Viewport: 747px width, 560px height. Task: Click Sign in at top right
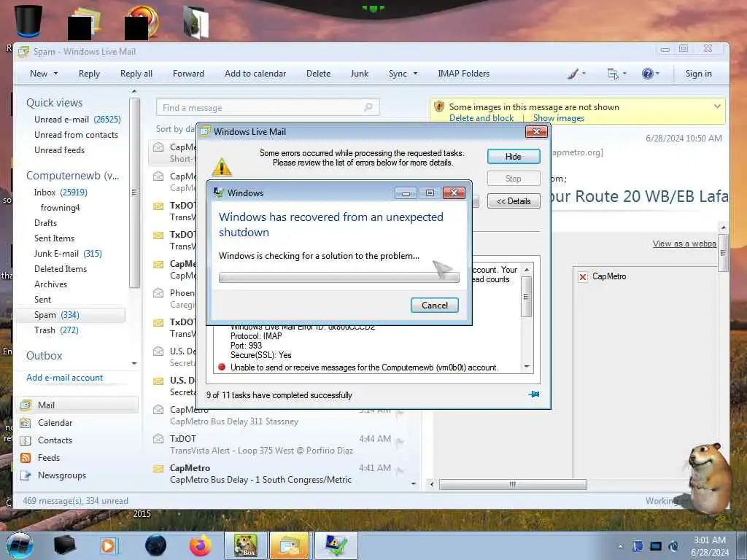tap(698, 74)
